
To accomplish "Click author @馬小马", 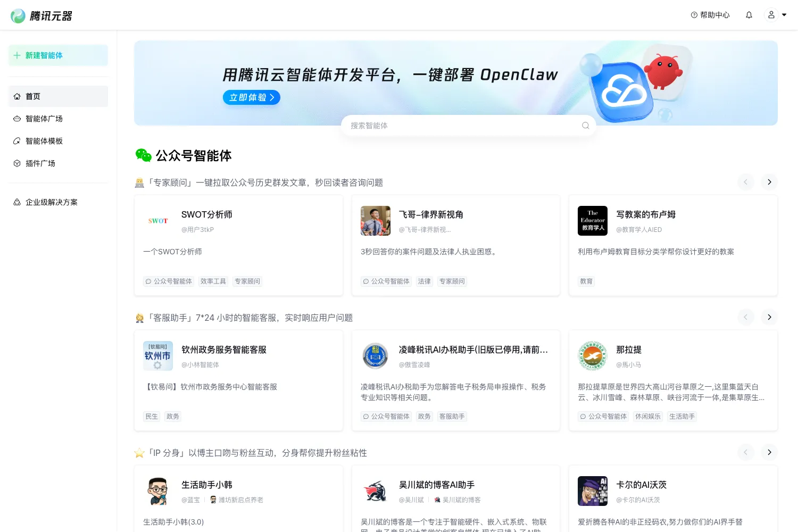I will [x=628, y=365].
